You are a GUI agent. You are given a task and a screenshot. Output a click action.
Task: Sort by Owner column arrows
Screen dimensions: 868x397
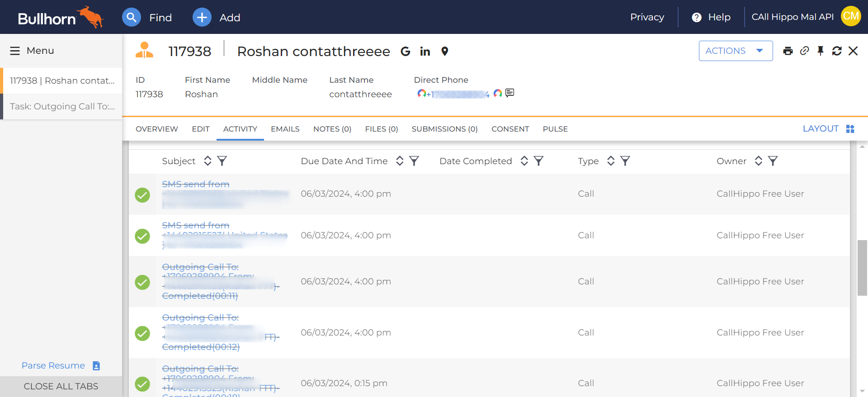click(x=759, y=161)
